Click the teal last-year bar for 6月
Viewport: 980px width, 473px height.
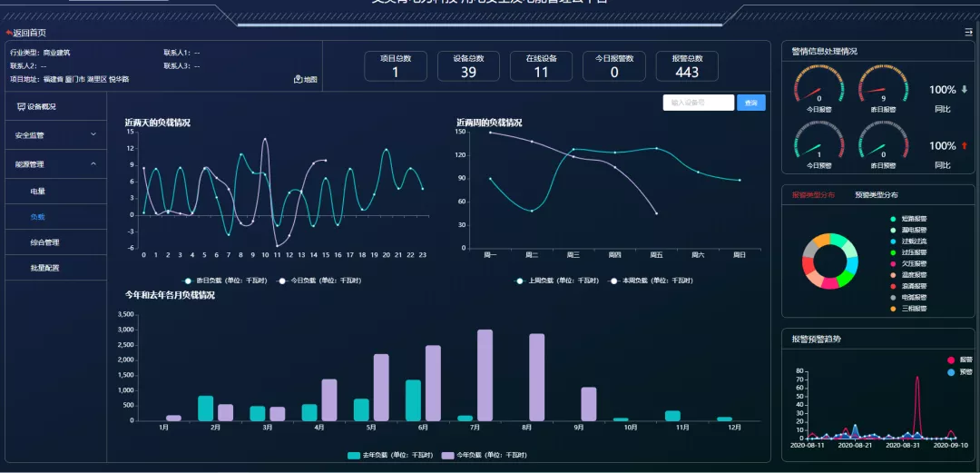(413, 400)
